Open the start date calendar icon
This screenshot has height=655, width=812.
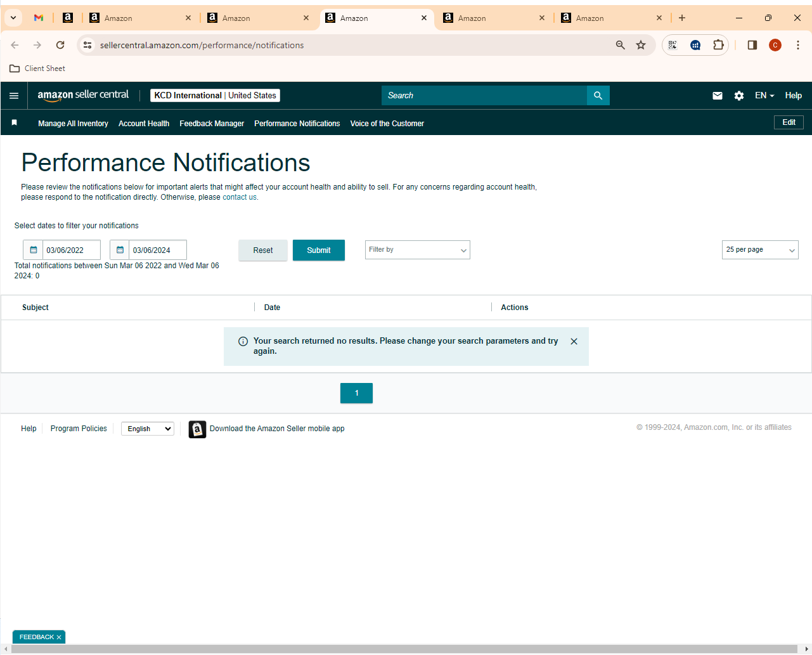[34, 250]
